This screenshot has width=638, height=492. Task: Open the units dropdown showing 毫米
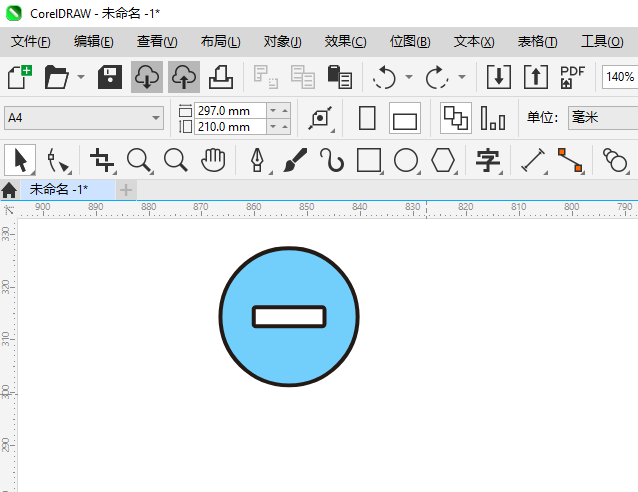(x=603, y=118)
